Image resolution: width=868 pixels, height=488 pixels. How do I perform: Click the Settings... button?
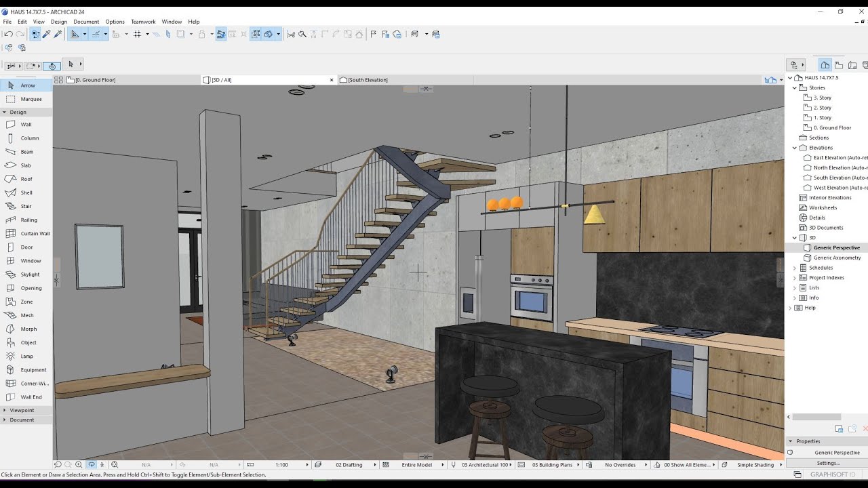point(827,463)
